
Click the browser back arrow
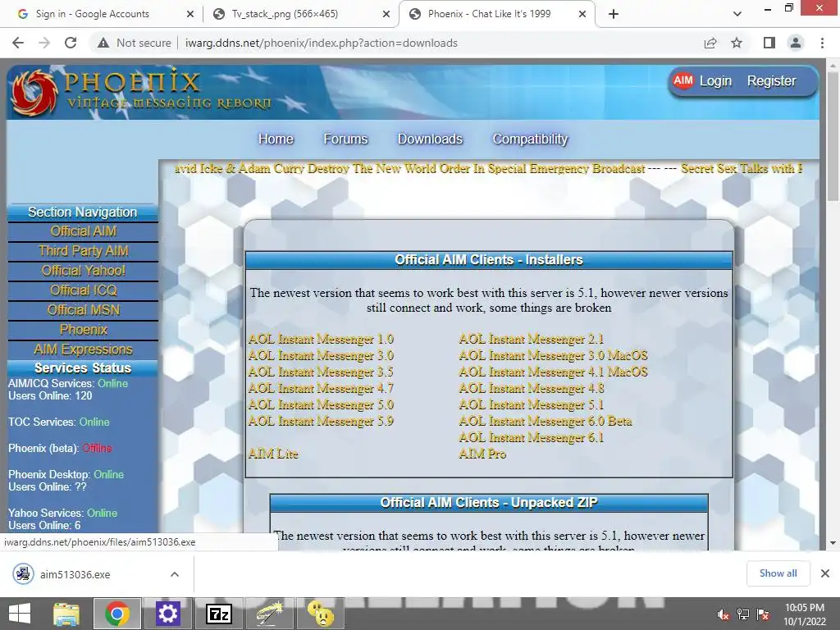(18, 43)
